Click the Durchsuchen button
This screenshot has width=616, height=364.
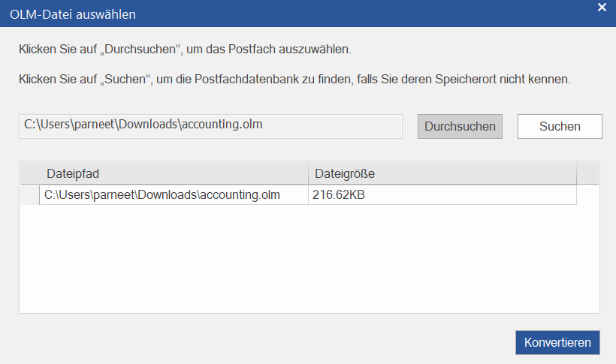click(x=460, y=126)
